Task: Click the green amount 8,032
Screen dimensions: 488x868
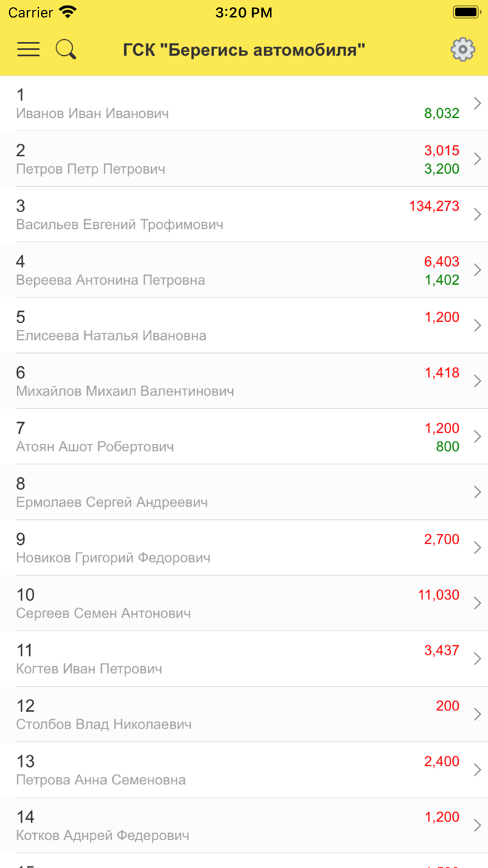Action: (443, 113)
